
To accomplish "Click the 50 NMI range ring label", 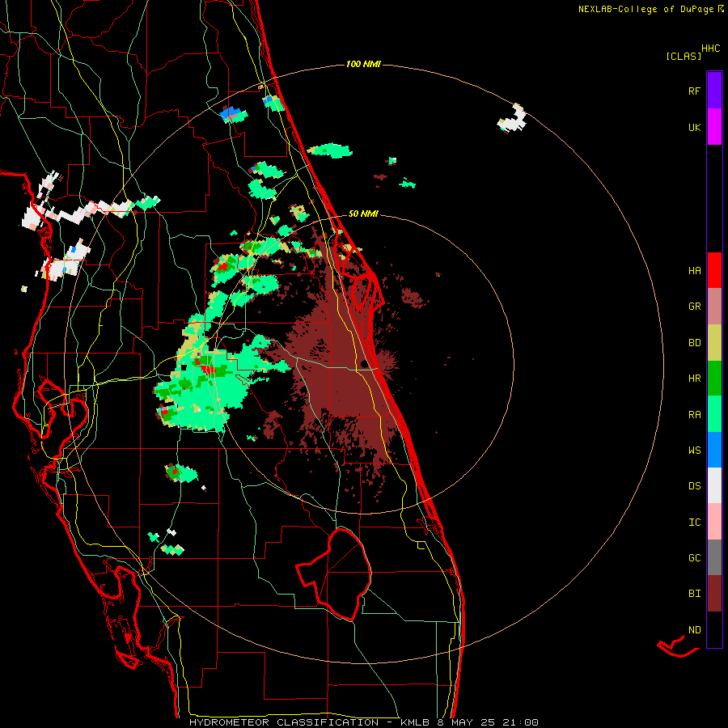I will [x=363, y=214].
